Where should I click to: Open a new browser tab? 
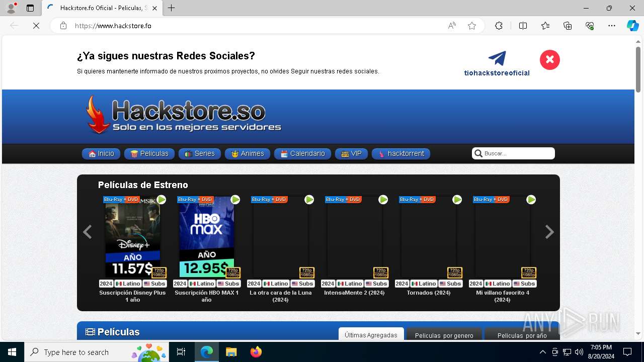click(x=172, y=8)
